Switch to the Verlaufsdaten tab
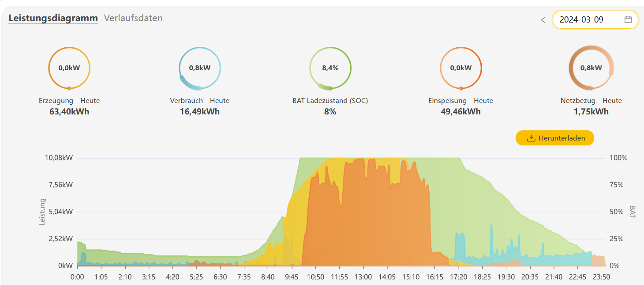The height and width of the screenshot is (285, 644). coord(133,18)
